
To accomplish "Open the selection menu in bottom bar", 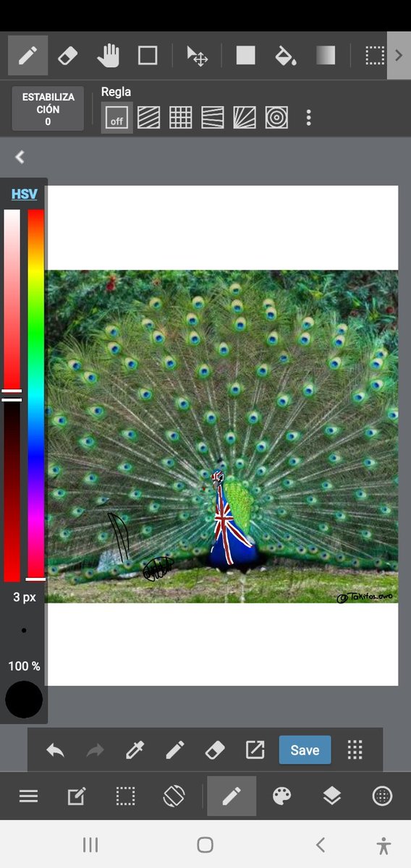I will (125, 796).
